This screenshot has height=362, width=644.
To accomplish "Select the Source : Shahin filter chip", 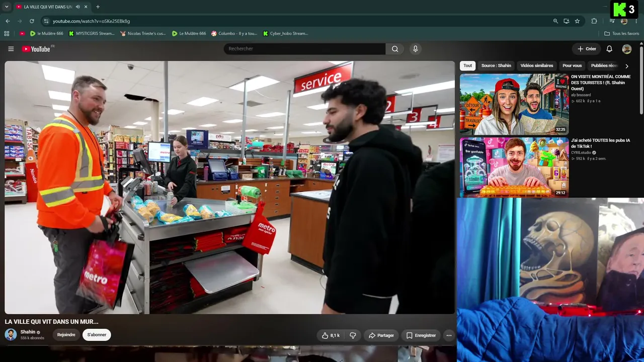I will coord(496,66).
